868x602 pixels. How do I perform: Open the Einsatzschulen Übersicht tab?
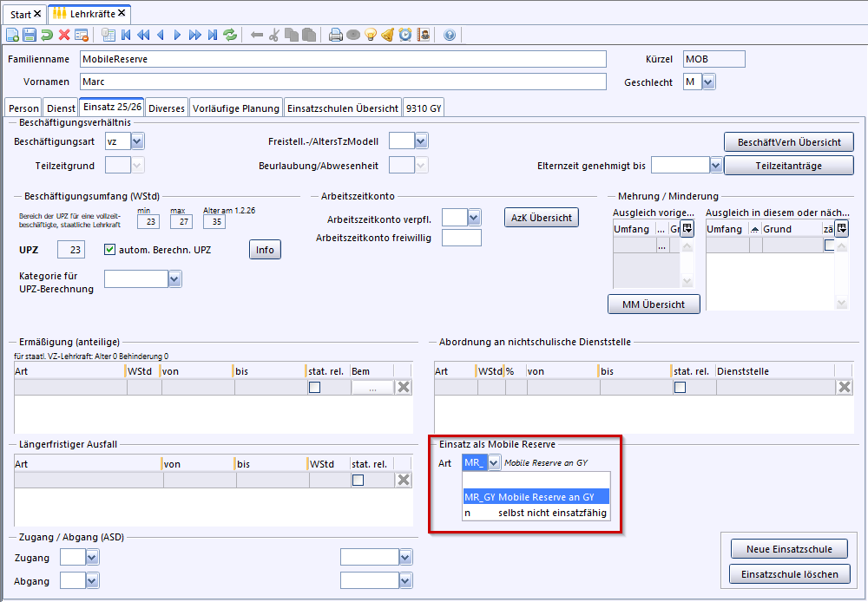click(343, 108)
